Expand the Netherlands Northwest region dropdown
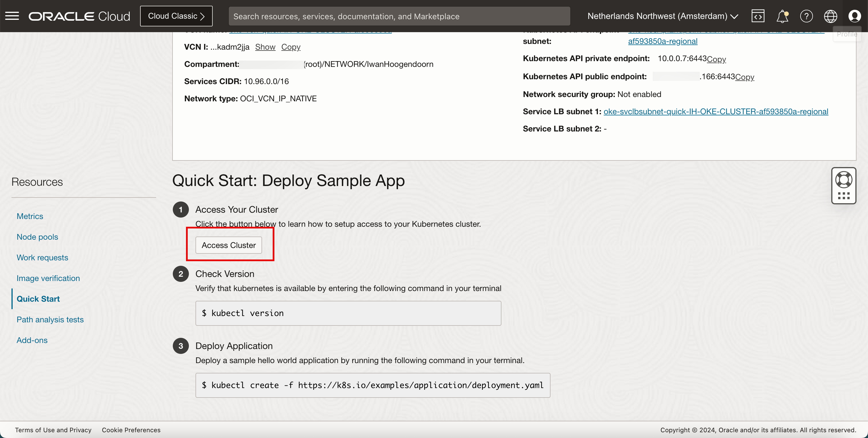868x438 pixels. point(662,16)
